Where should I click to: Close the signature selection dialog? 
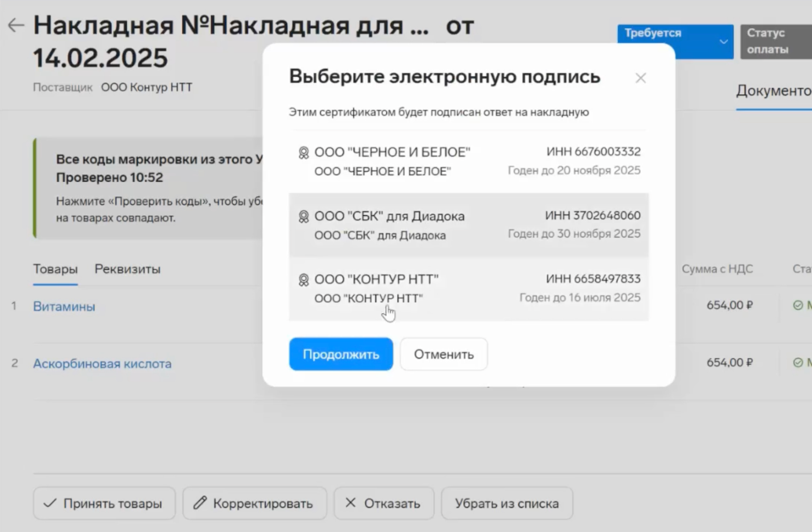[x=640, y=78]
